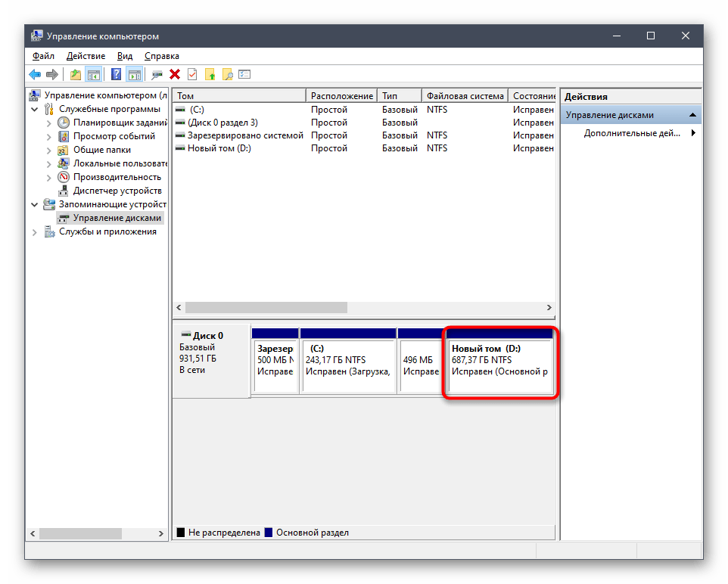Viewport: 728px width, 584px height.
Task: Click the blue Back arrow in toolbar
Action: tap(35, 74)
